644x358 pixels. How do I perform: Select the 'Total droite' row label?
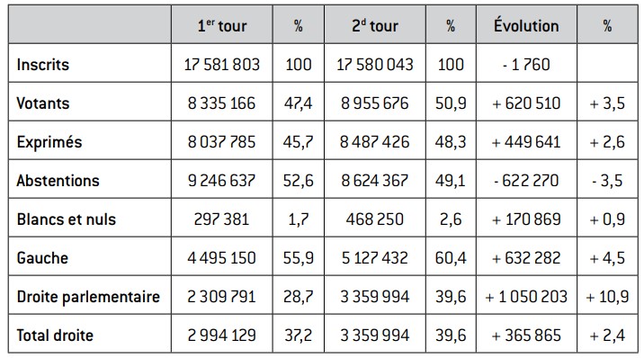[x=55, y=336]
